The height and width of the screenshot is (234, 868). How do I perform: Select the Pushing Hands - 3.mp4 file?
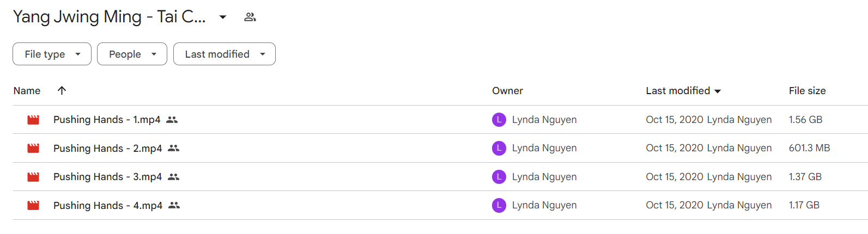coord(440,177)
